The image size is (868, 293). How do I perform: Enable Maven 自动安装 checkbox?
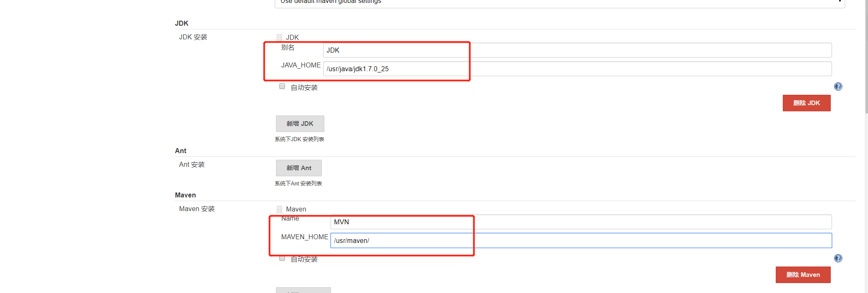pyautogui.click(x=282, y=259)
